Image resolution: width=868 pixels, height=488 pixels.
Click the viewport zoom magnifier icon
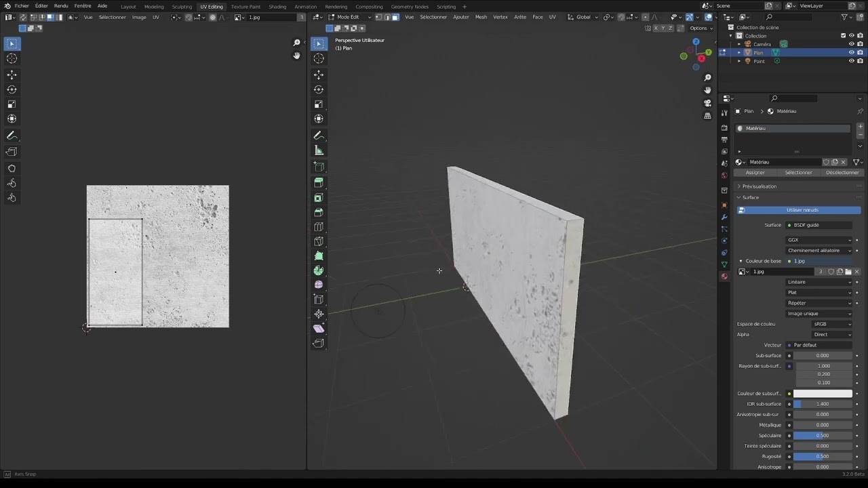(x=707, y=77)
